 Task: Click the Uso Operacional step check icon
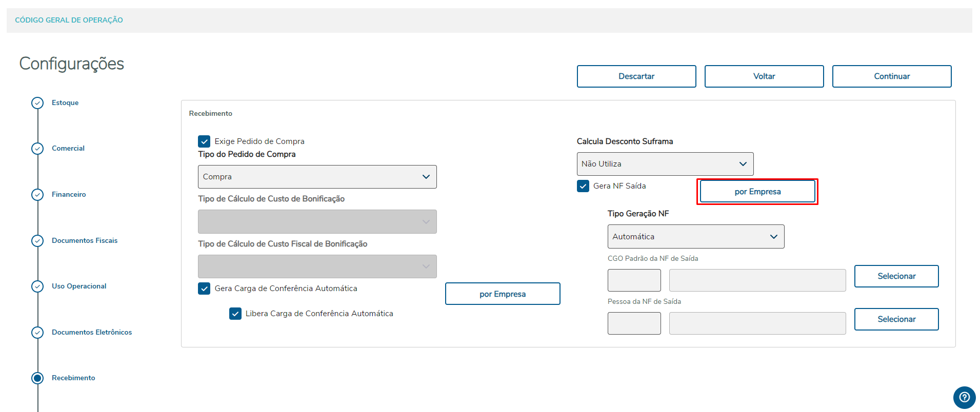point(37,286)
